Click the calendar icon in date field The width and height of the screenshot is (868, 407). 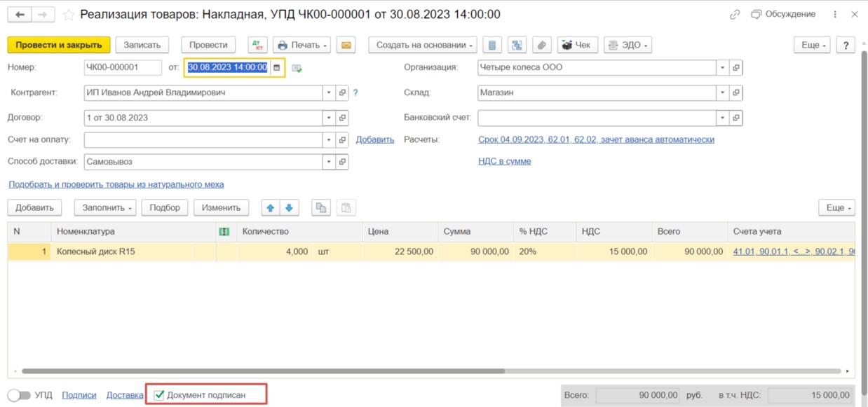click(277, 68)
